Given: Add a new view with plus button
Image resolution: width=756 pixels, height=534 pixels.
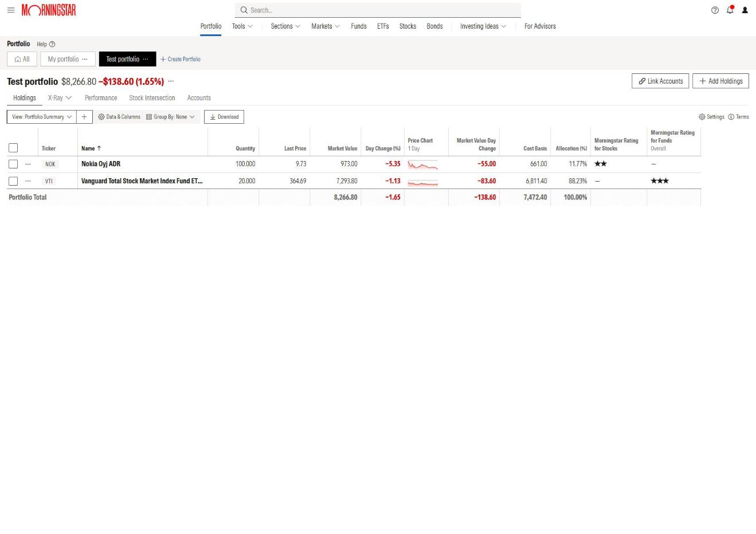Looking at the screenshot, I should pos(84,117).
